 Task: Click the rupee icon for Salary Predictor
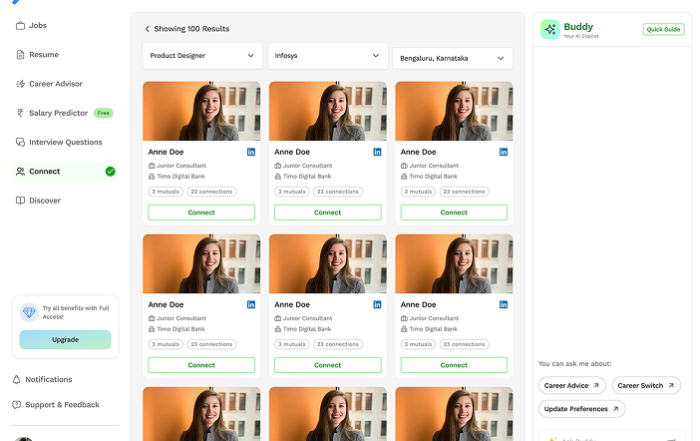pyautogui.click(x=20, y=113)
